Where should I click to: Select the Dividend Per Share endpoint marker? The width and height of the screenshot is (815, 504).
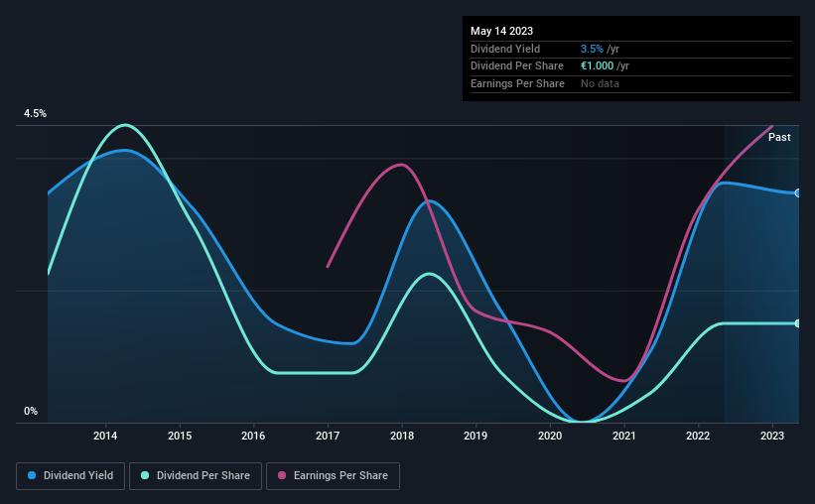(798, 323)
